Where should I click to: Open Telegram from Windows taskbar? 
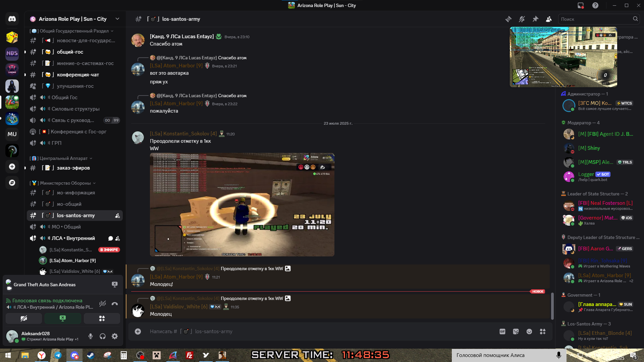point(58,355)
